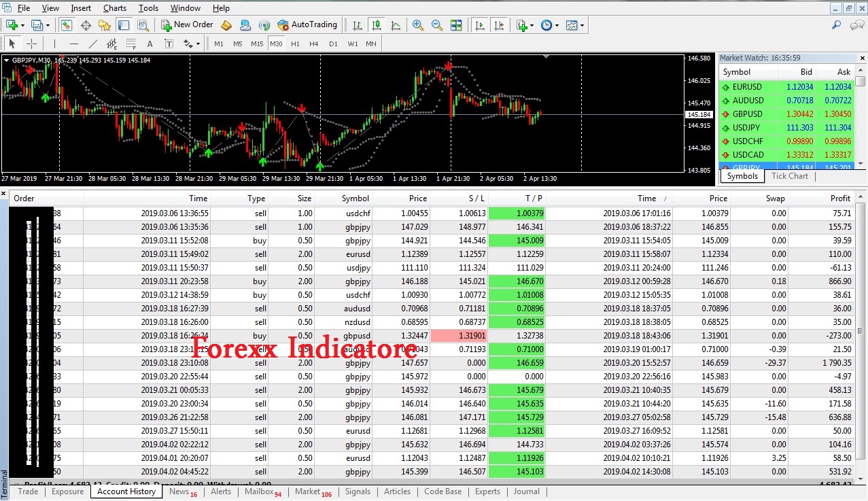Draw a trendline on the chart
The width and height of the screenshot is (868, 501).
tap(91, 43)
